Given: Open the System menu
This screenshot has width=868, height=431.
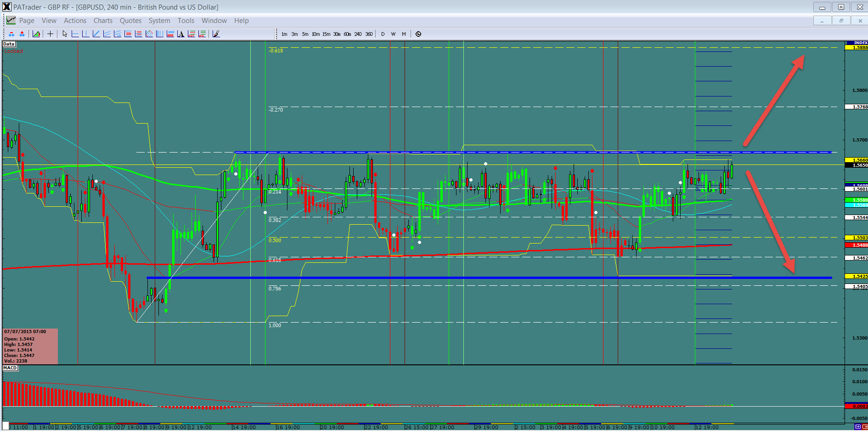Looking at the screenshot, I should tap(159, 21).
